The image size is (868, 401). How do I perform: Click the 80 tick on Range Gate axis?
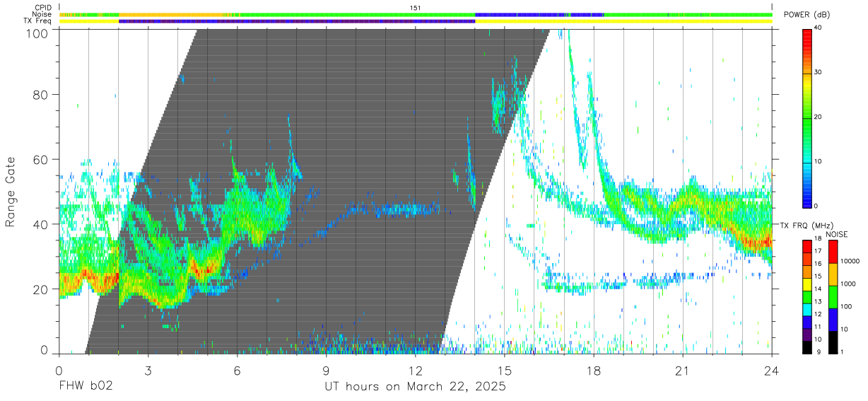click(x=42, y=94)
